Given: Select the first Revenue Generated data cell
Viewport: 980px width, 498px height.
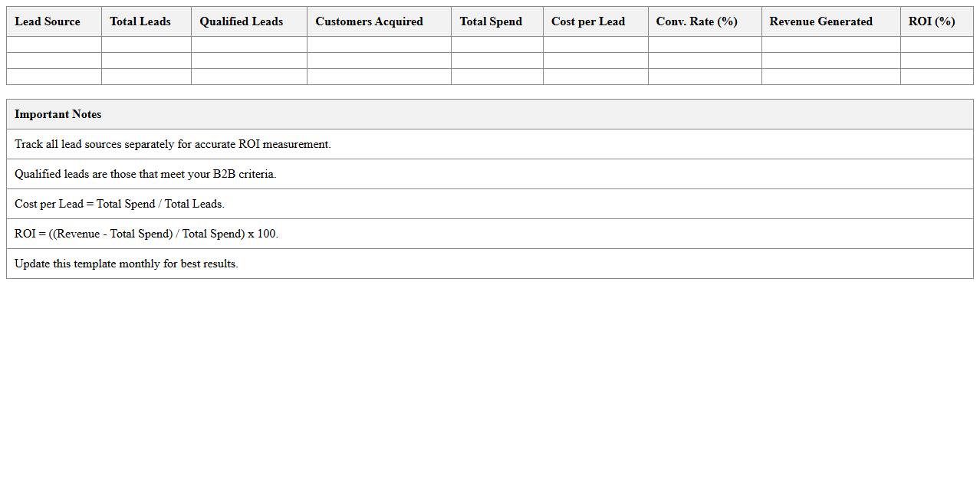Looking at the screenshot, I should tap(830, 44).
